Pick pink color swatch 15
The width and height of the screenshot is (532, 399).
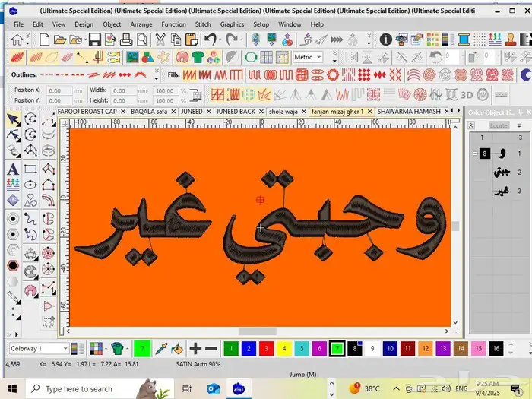pyautogui.click(x=478, y=348)
